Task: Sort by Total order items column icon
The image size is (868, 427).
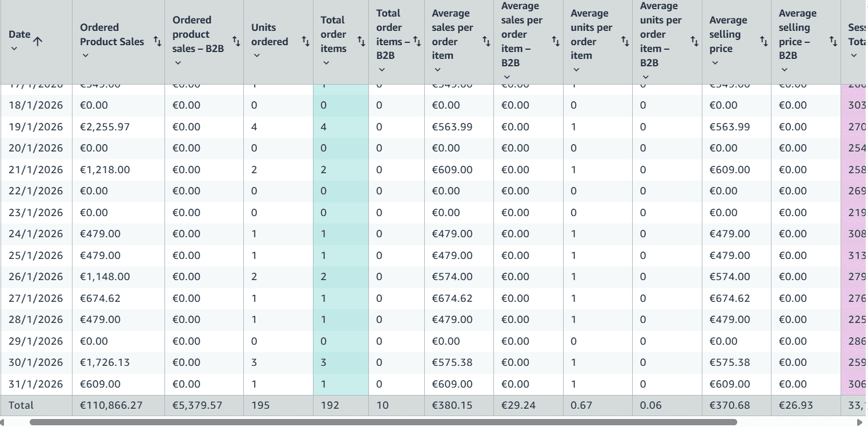Action: [361, 41]
